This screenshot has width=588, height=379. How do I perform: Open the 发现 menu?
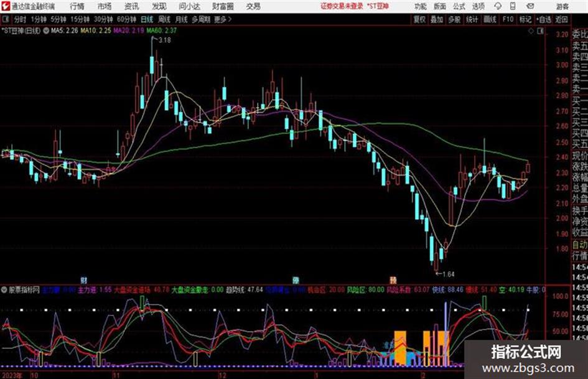[159, 6]
